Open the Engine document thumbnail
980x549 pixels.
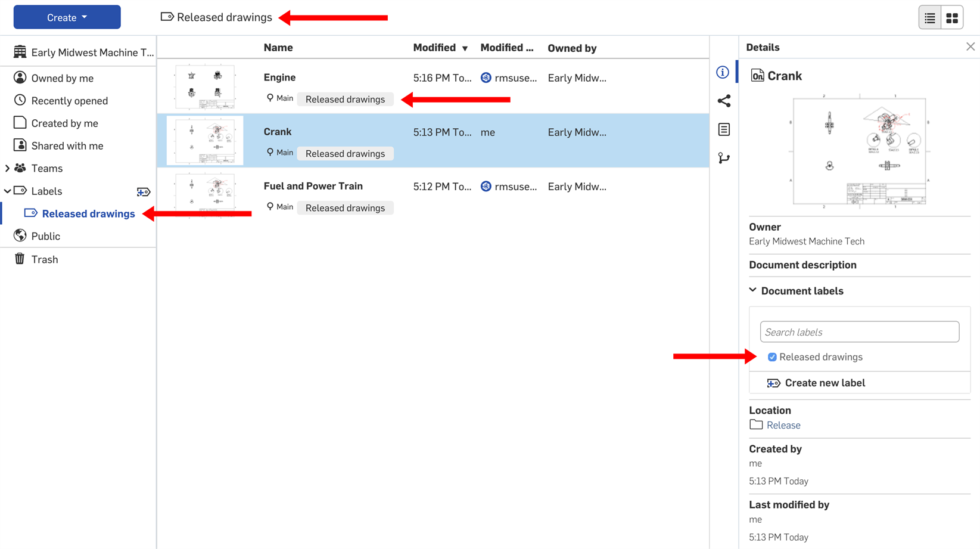[205, 87]
